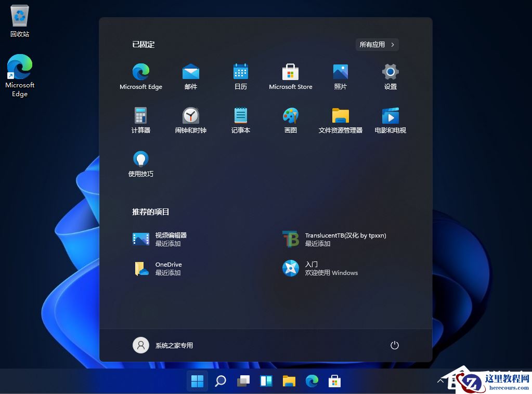The width and height of the screenshot is (532, 394).
Task: Start the 照片 app
Action: (x=340, y=75)
